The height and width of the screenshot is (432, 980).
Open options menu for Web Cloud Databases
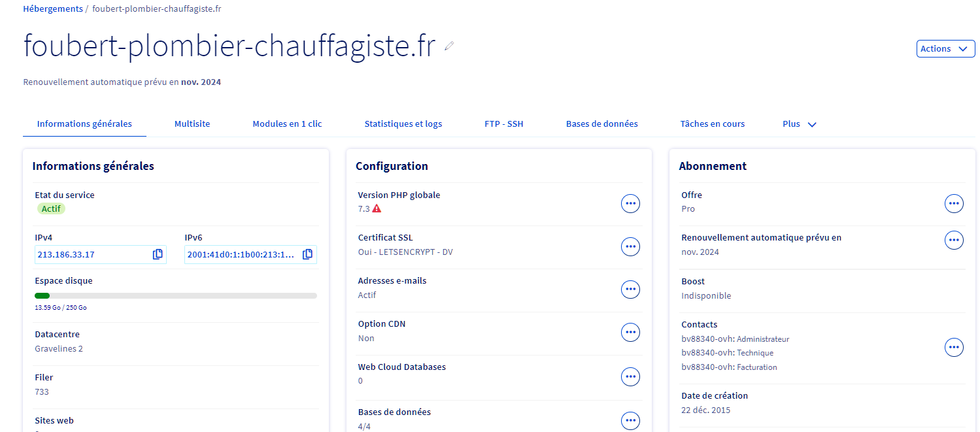tap(630, 376)
